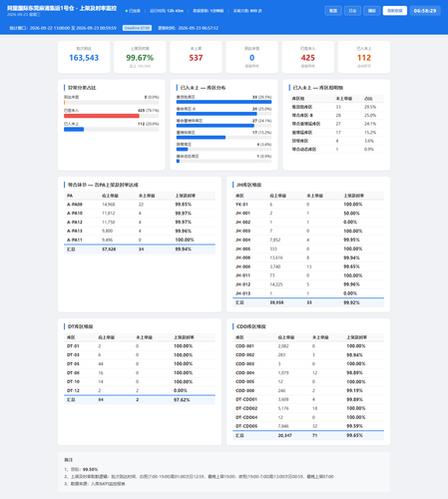Click the 20,347 total in the CDD table

(x=285, y=435)
